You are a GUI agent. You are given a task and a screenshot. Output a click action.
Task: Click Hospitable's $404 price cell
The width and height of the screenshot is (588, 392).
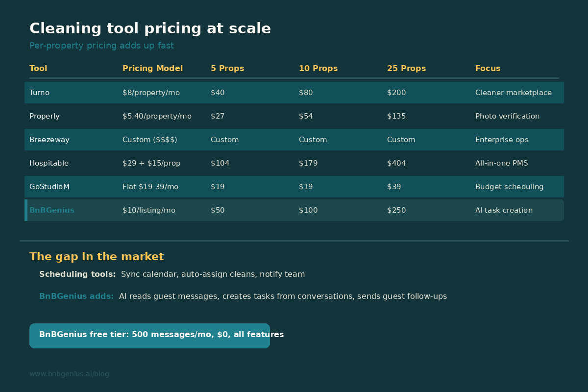[x=396, y=163]
